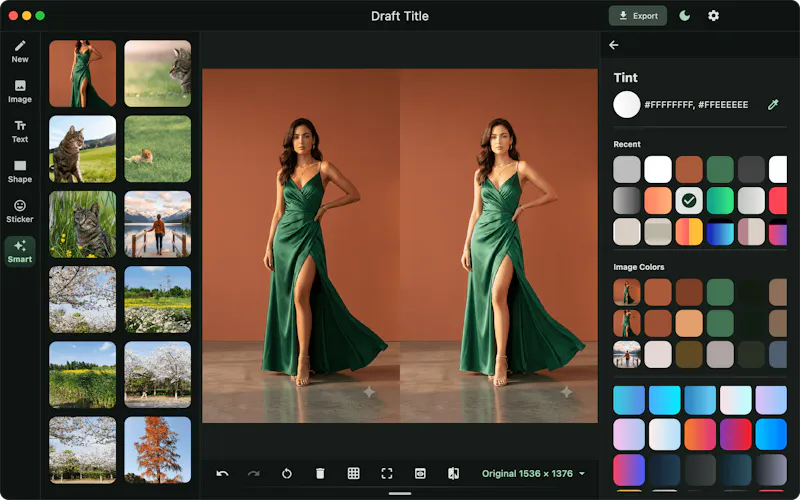The image size is (800, 500).
Task: Toggle the before/after compare icon
Action: pos(453,473)
